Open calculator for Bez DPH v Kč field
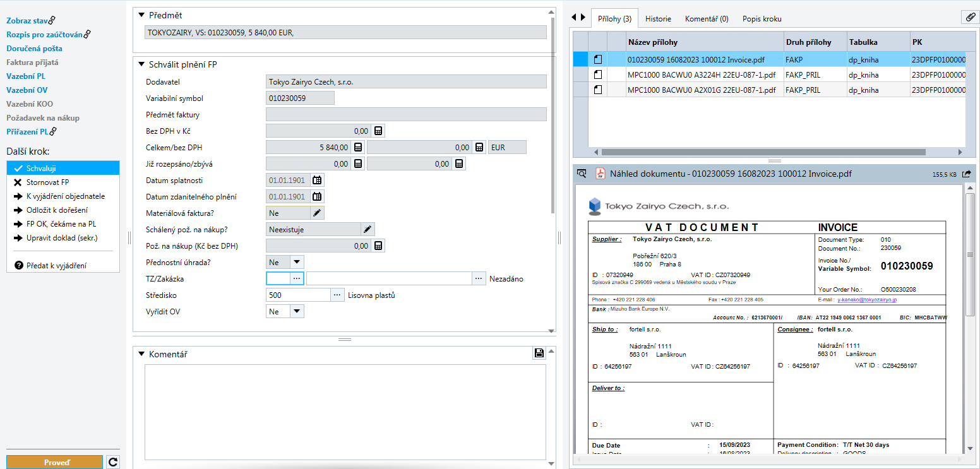Image resolution: width=980 pixels, height=469 pixels. click(378, 131)
